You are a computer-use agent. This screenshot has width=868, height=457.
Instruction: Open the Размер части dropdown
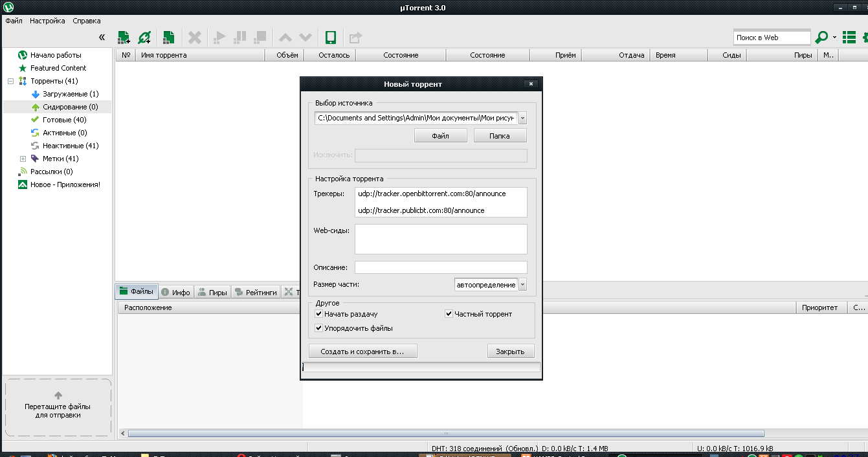[x=523, y=284]
